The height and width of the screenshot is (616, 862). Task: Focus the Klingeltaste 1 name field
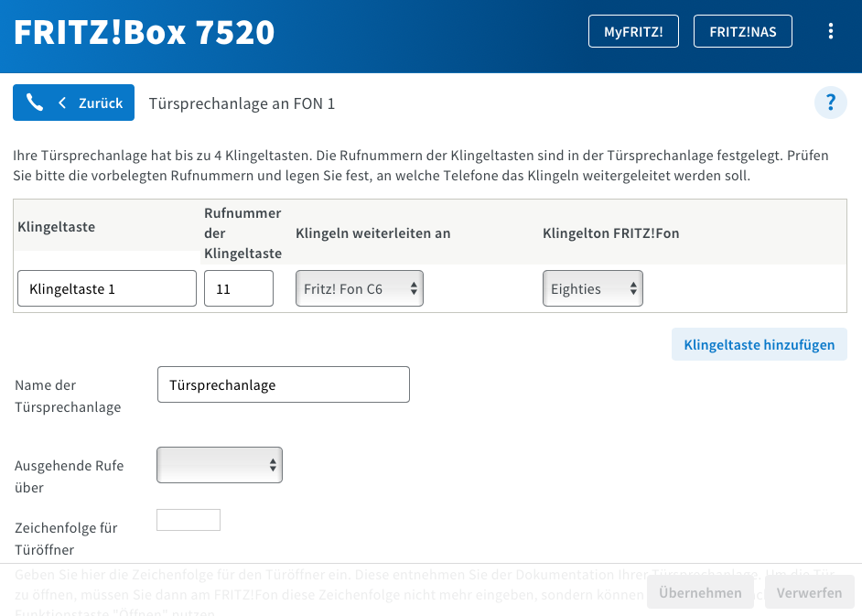coord(107,288)
